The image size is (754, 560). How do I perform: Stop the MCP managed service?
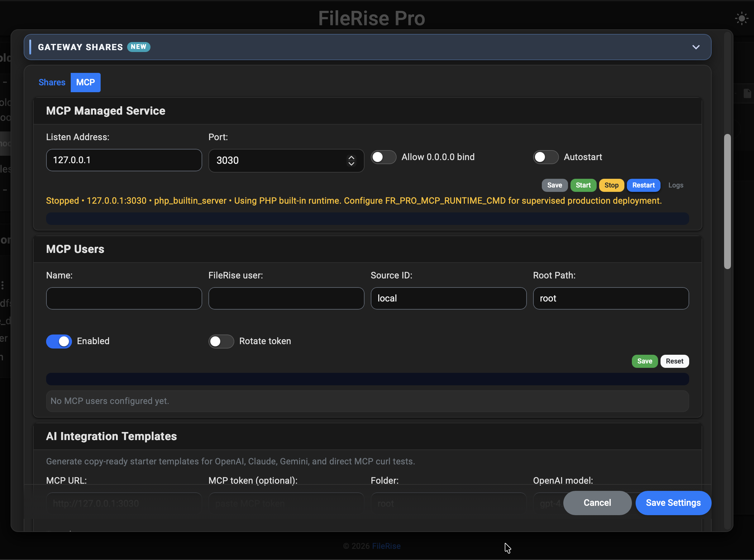tap(611, 185)
